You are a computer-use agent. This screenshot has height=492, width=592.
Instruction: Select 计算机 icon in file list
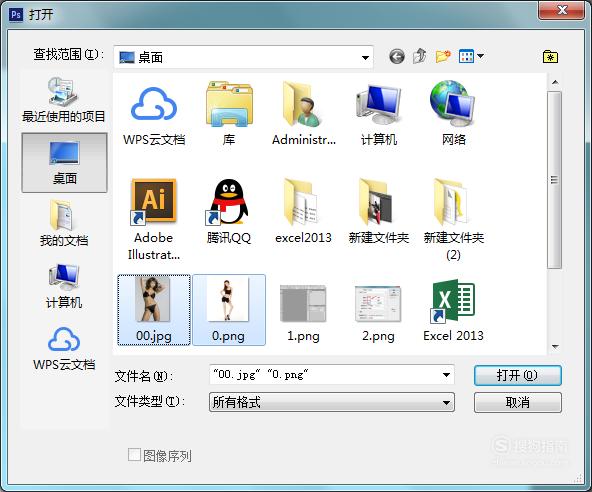tap(379, 114)
